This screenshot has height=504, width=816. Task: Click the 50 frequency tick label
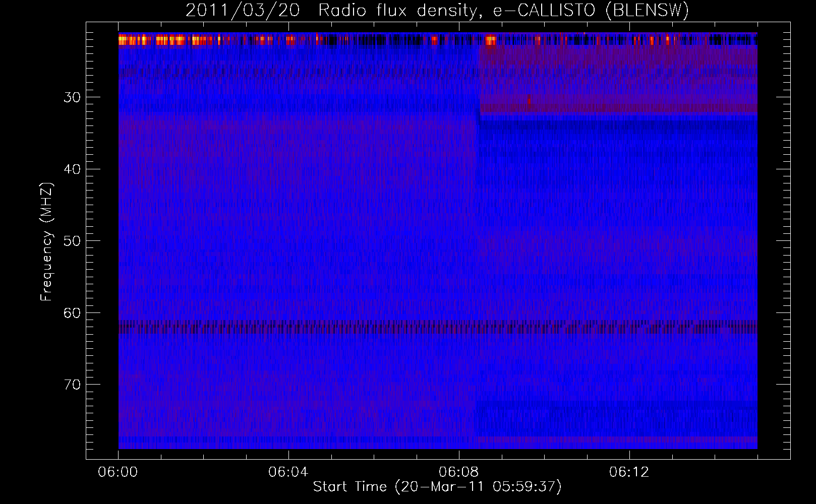72,241
